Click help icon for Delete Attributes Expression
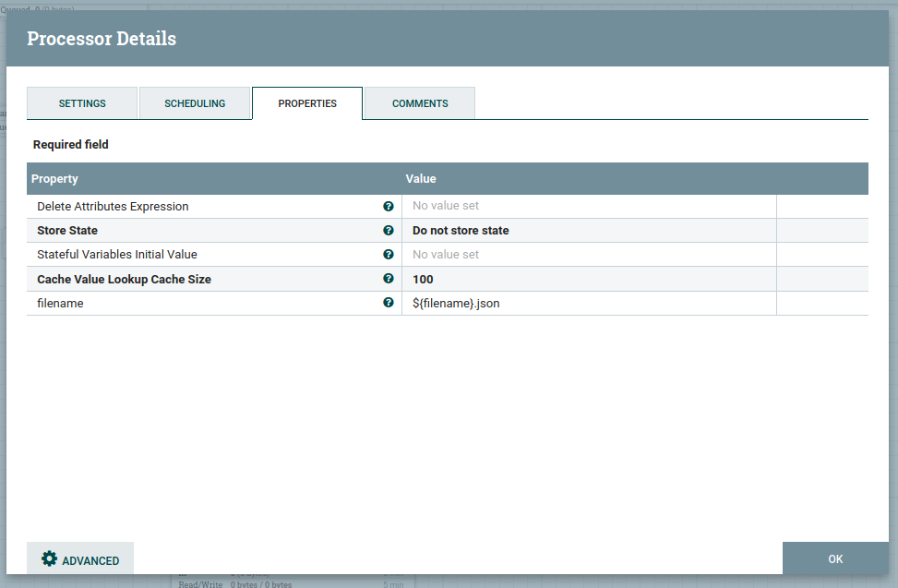This screenshot has height=588, width=898. [389, 207]
